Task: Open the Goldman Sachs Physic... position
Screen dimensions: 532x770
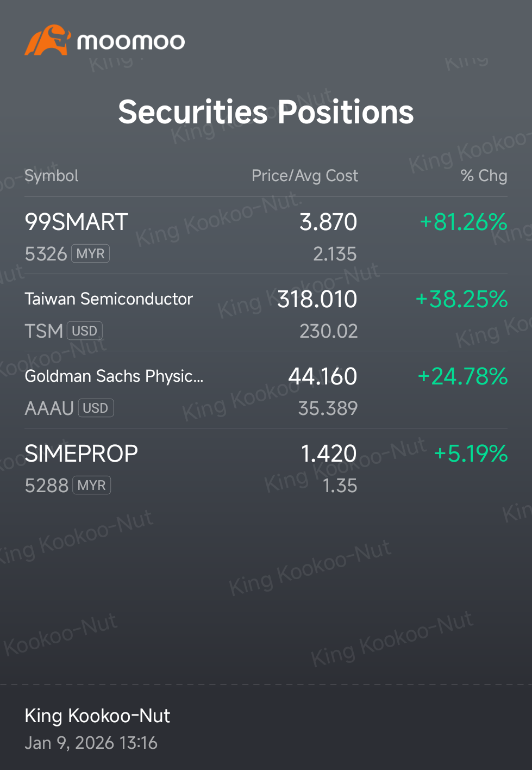Action: click(x=266, y=390)
